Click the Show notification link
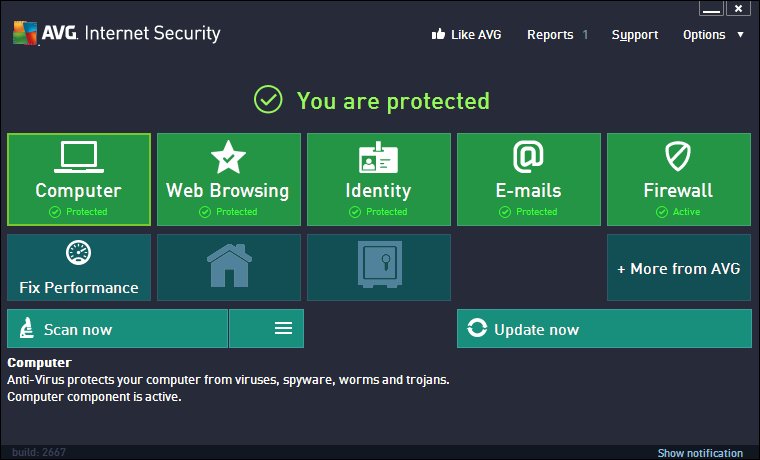Screen dimensions: 760x460 [700, 453]
